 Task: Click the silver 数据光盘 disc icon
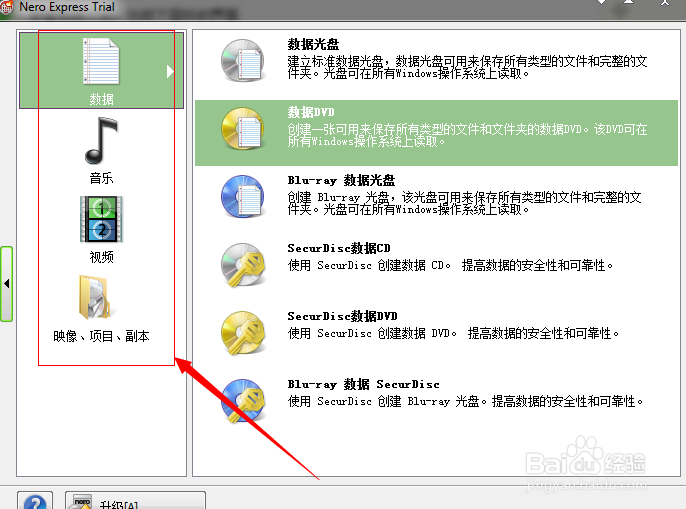coord(243,60)
